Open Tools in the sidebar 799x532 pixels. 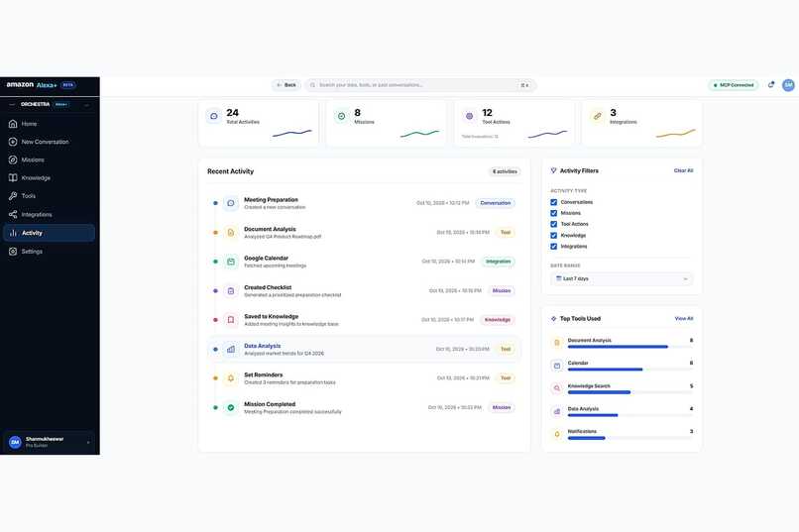[x=49, y=196]
